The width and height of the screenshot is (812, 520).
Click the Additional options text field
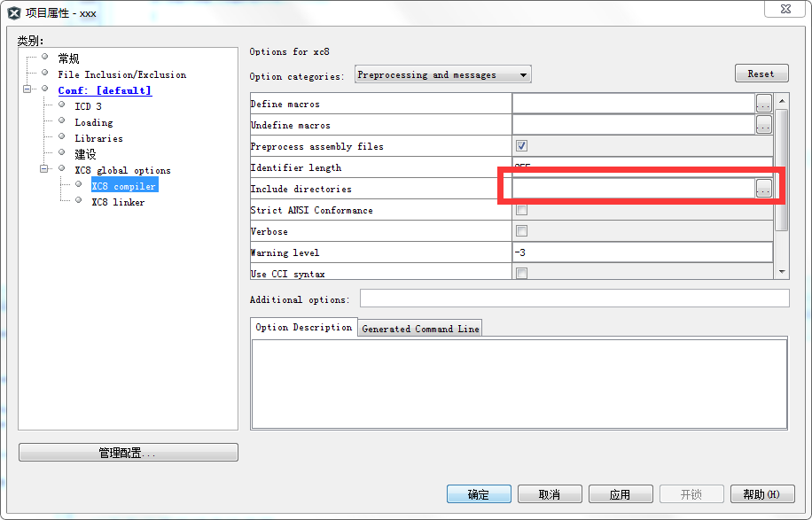point(574,299)
